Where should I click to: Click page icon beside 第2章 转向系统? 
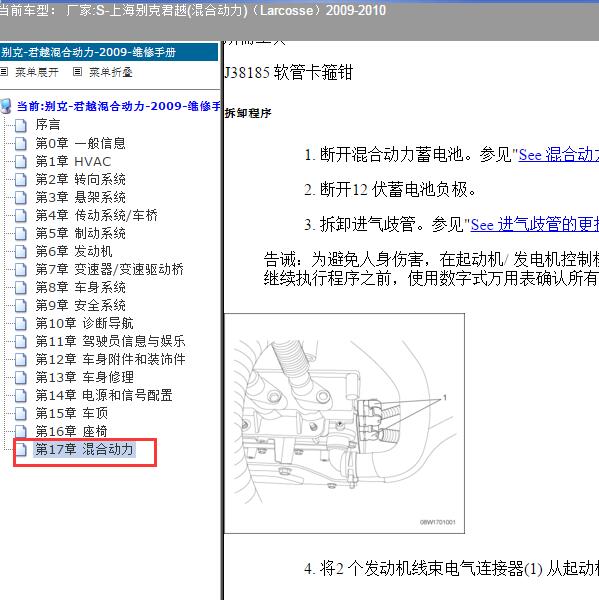[x=21, y=179]
